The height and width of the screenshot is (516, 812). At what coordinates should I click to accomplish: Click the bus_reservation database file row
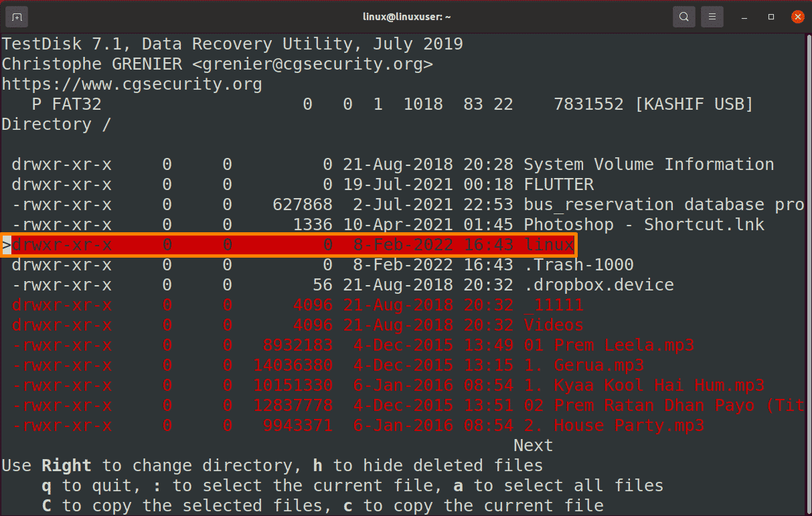tap(408, 205)
